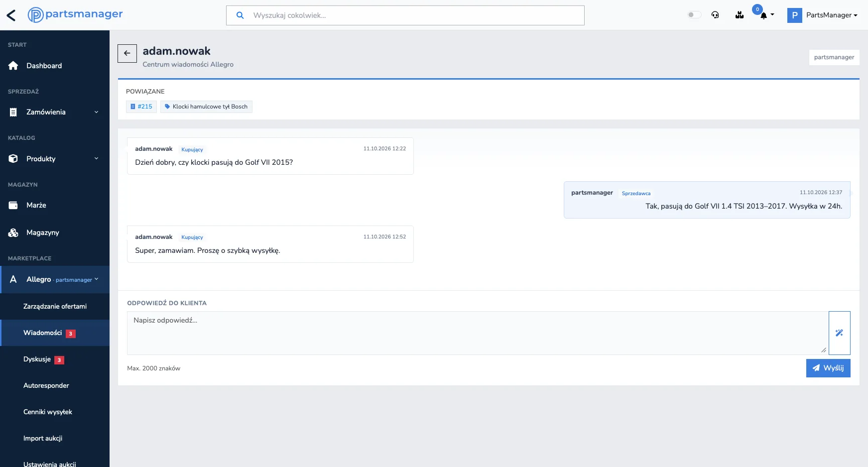The height and width of the screenshot is (467, 868).
Task: Click message 'Dzień dobry, czy klocki pasują'
Action: (x=214, y=162)
